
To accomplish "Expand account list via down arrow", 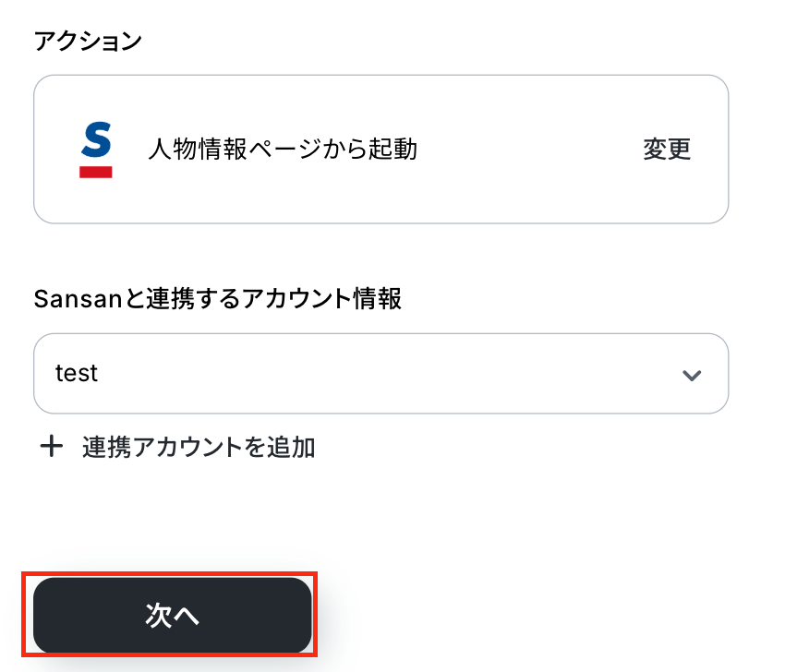I will coord(692,375).
